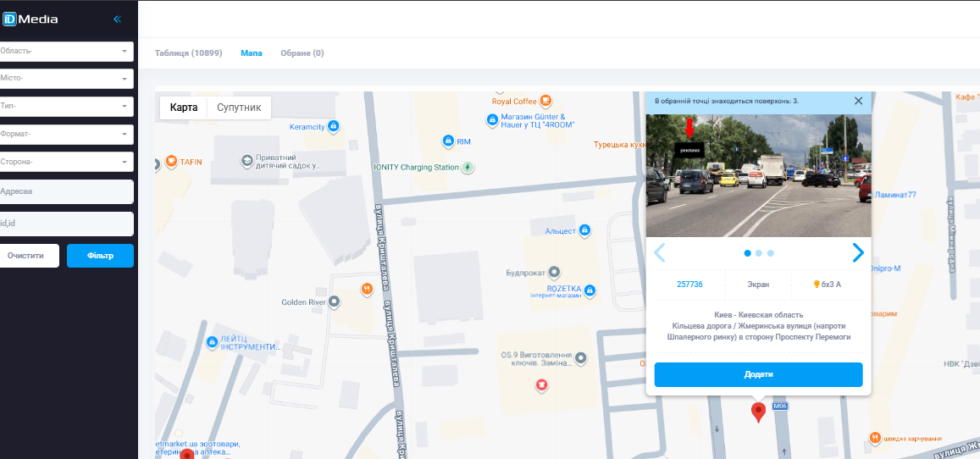Collapse the sidebar with double-chevron icon
This screenshot has width=980, height=459.
(117, 19)
